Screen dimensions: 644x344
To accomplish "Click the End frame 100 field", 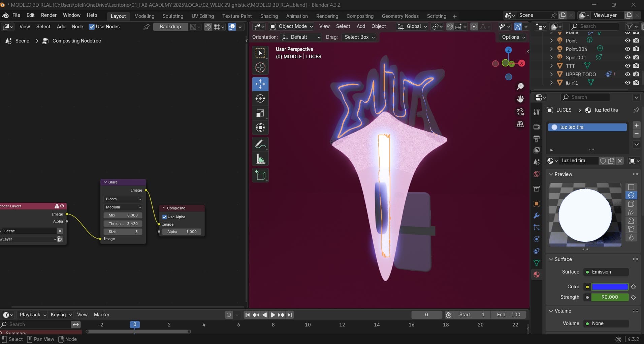I will coord(508,315).
